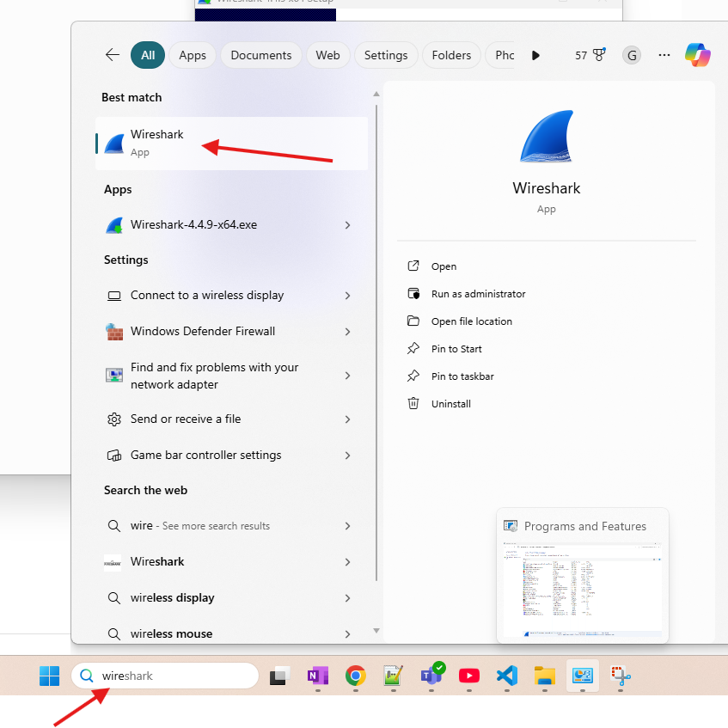Show more filter tabs with play arrow

pyautogui.click(x=535, y=55)
